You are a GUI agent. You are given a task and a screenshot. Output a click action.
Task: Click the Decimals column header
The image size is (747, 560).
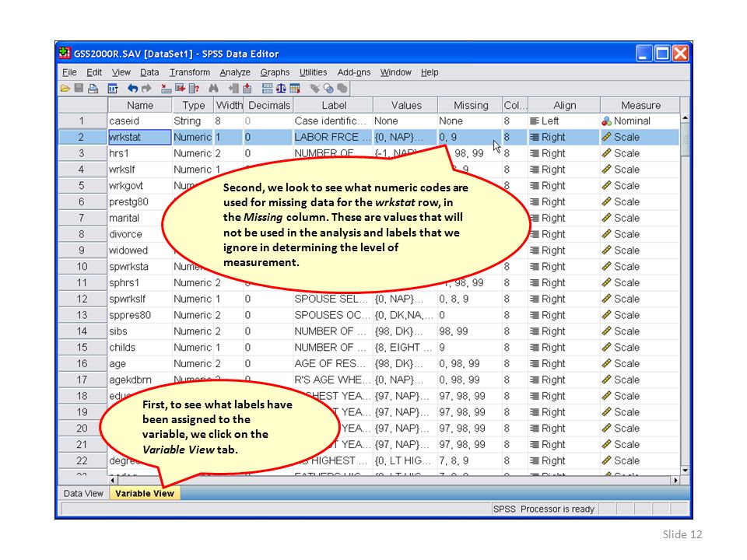(x=269, y=105)
